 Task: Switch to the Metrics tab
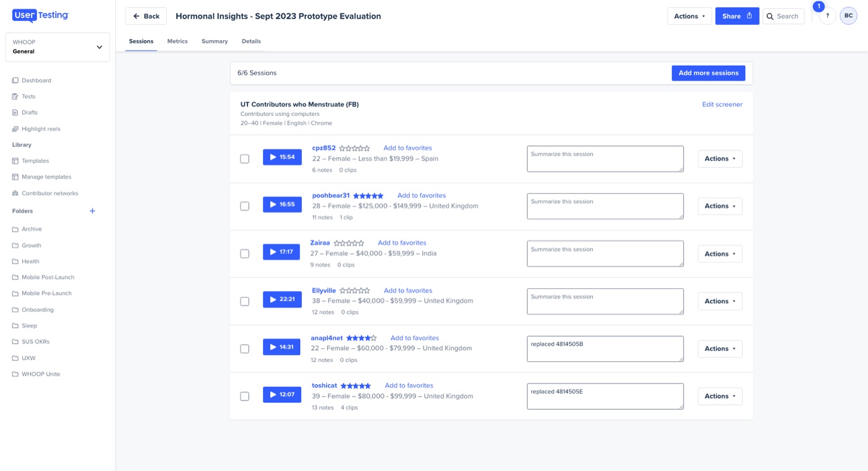click(177, 42)
